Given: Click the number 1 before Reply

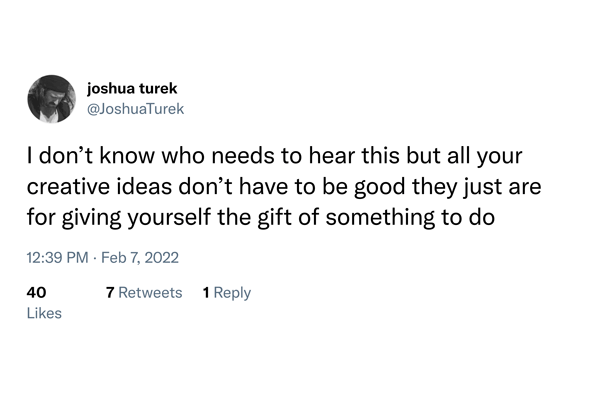Looking at the screenshot, I should [206, 292].
